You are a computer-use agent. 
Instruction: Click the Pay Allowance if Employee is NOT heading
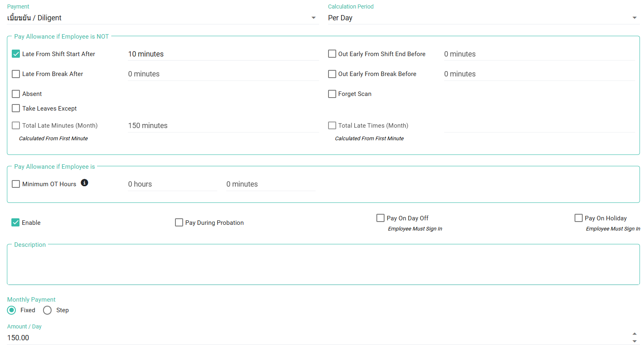pyautogui.click(x=61, y=37)
